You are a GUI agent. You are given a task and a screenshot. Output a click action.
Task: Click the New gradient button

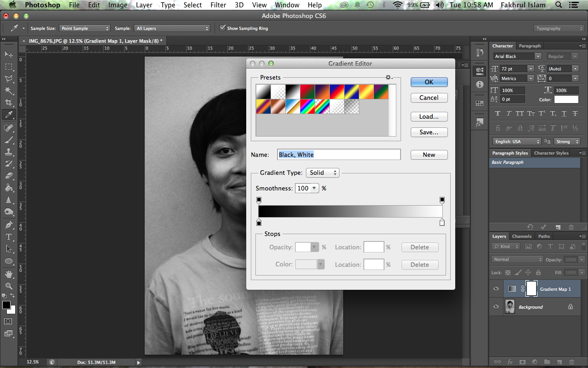429,155
